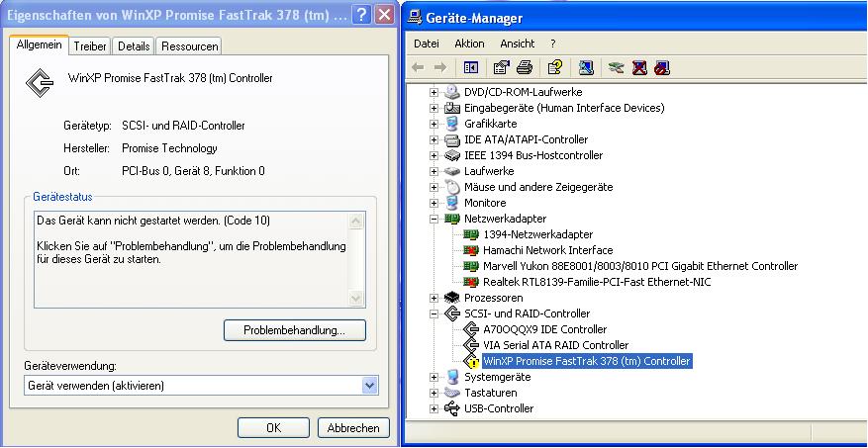This screenshot has width=868, height=448.
Task: Select WinXP Promise FastTrak 378 Controller tree item
Action: [587, 361]
